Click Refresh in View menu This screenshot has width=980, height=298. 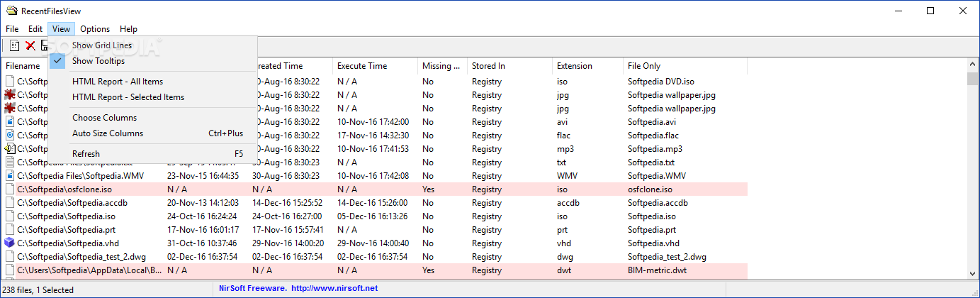pyautogui.click(x=152, y=154)
